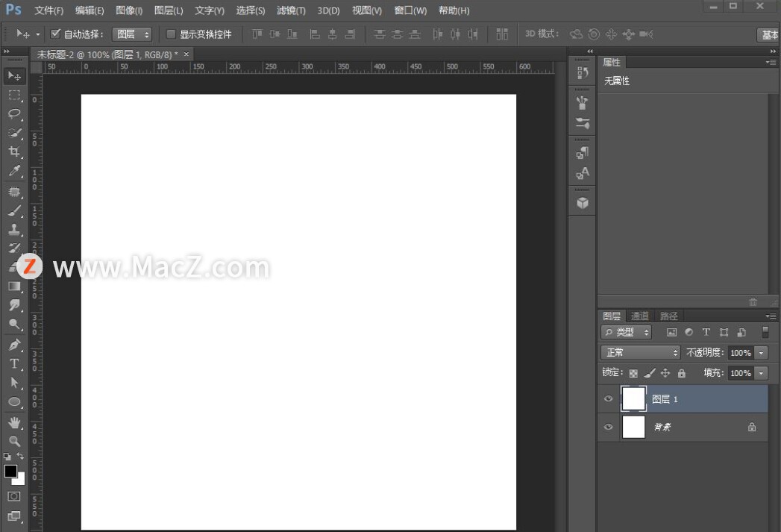Select the Spot Healing Brush tool
This screenshot has width=781, height=532.
click(14, 192)
